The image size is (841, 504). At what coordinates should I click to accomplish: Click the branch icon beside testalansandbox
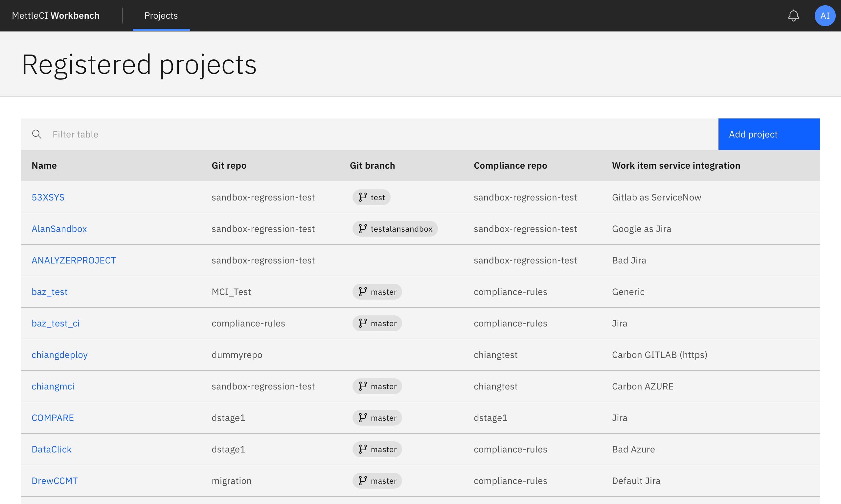[362, 229]
